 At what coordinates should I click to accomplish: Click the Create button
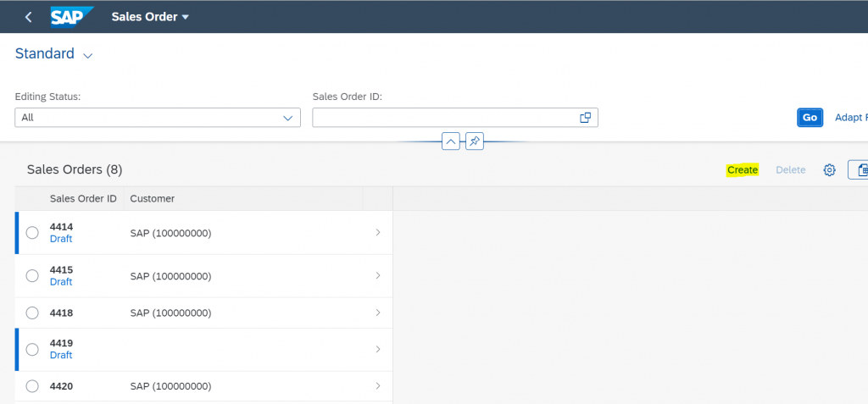pyautogui.click(x=743, y=170)
